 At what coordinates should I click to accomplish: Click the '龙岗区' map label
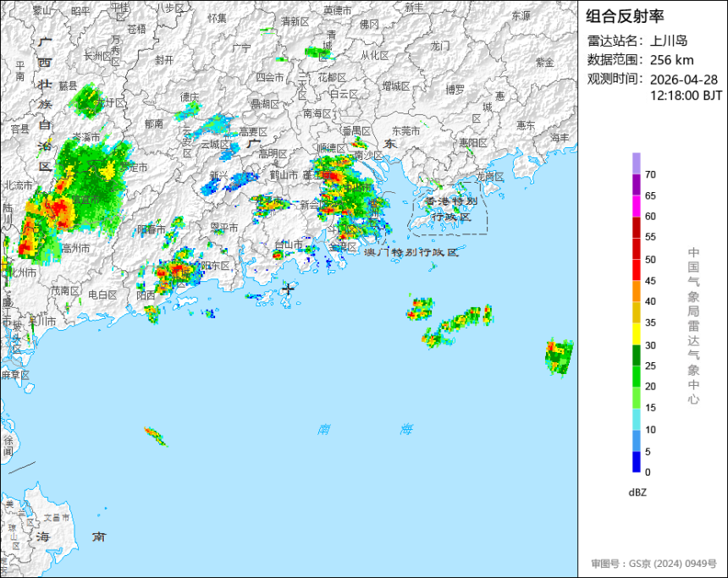click(x=490, y=177)
